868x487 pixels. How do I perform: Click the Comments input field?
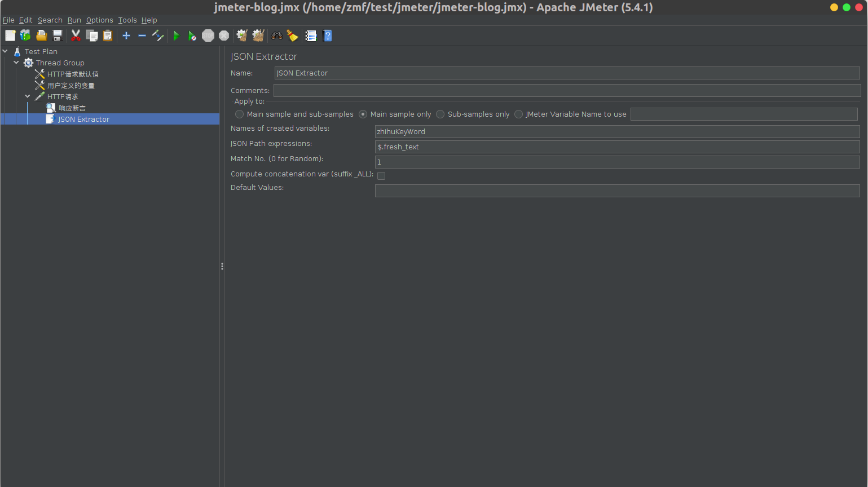(567, 90)
